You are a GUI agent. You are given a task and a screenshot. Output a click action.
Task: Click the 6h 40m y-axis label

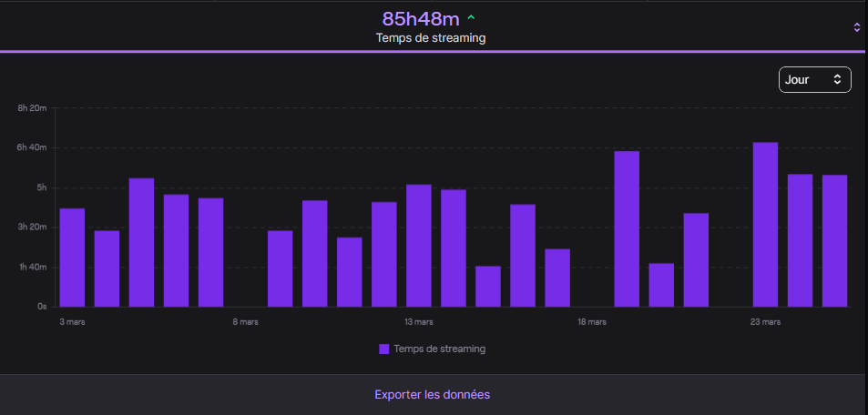click(x=32, y=147)
